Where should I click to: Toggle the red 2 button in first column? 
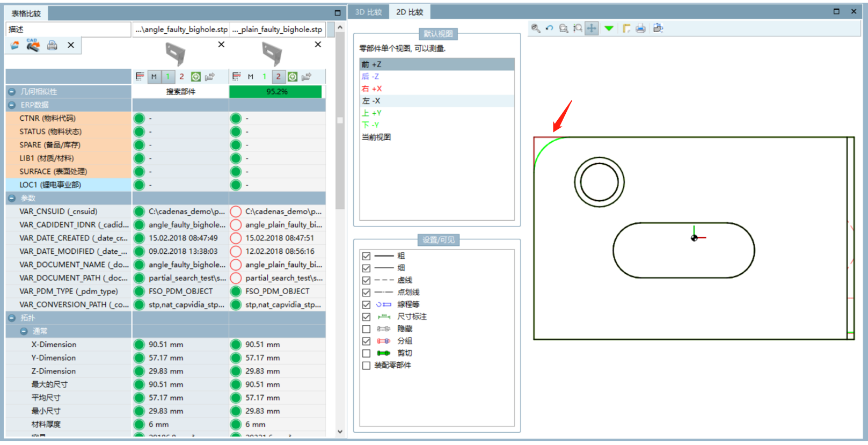181,77
